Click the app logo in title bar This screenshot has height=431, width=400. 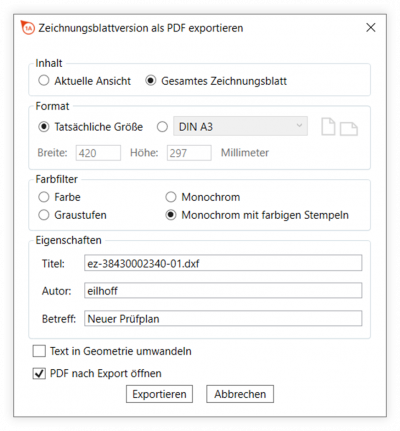(x=28, y=28)
